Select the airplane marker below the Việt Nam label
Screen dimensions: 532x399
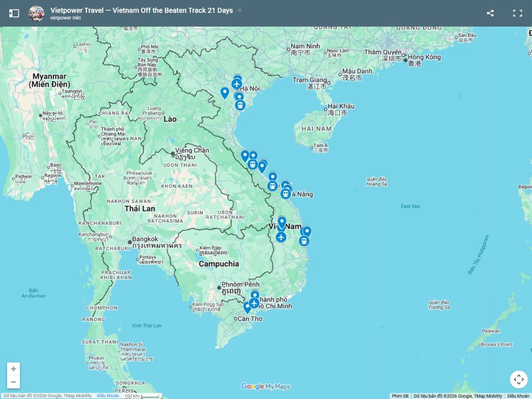pyautogui.click(x=281, y=237)
